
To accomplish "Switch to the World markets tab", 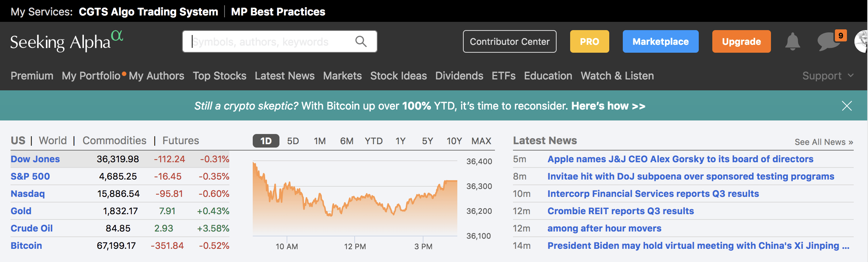I will pyautogui.click(x=53, y=140).
